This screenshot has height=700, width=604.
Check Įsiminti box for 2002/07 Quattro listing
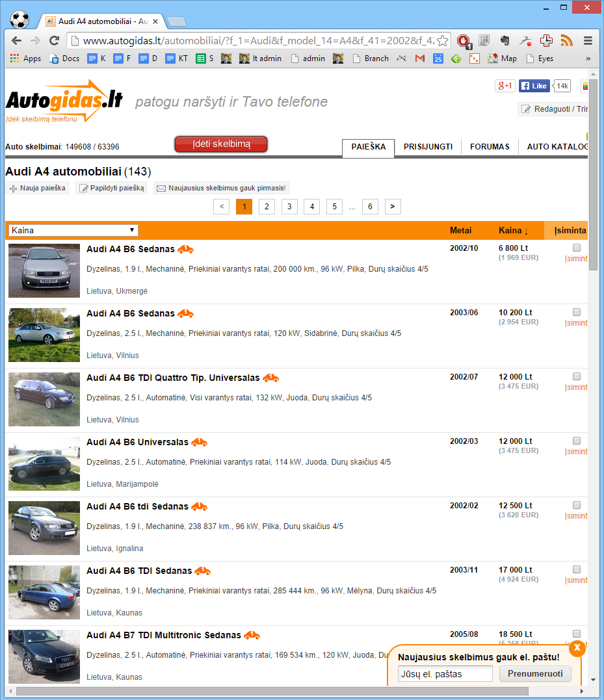point(577,376)
